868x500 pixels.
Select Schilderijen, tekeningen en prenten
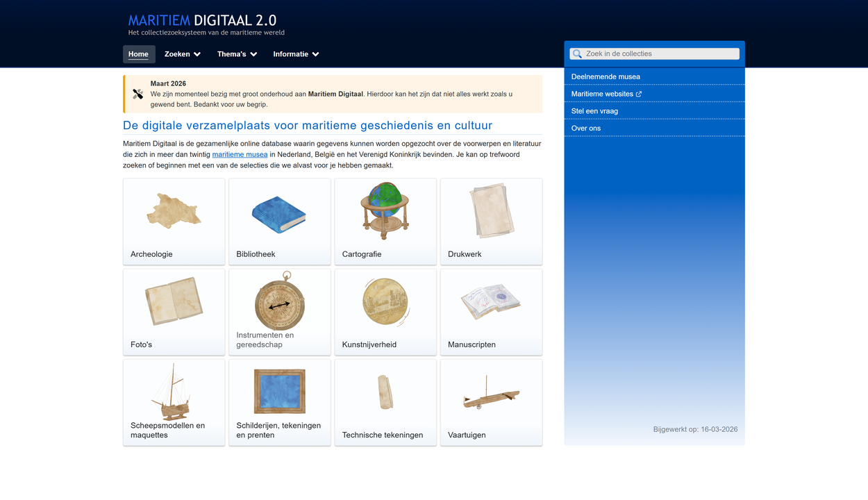(279, 391)
